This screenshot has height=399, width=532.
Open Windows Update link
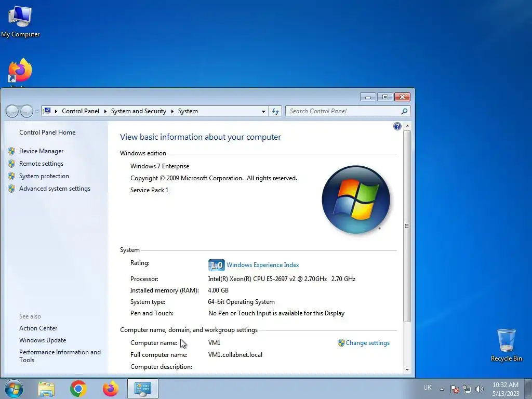pos(43,340)
